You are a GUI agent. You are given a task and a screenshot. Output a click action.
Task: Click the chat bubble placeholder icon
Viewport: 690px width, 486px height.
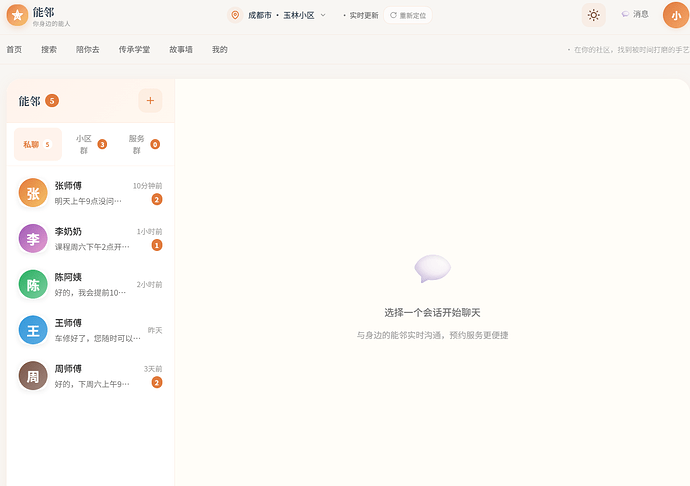click(432, 269)
